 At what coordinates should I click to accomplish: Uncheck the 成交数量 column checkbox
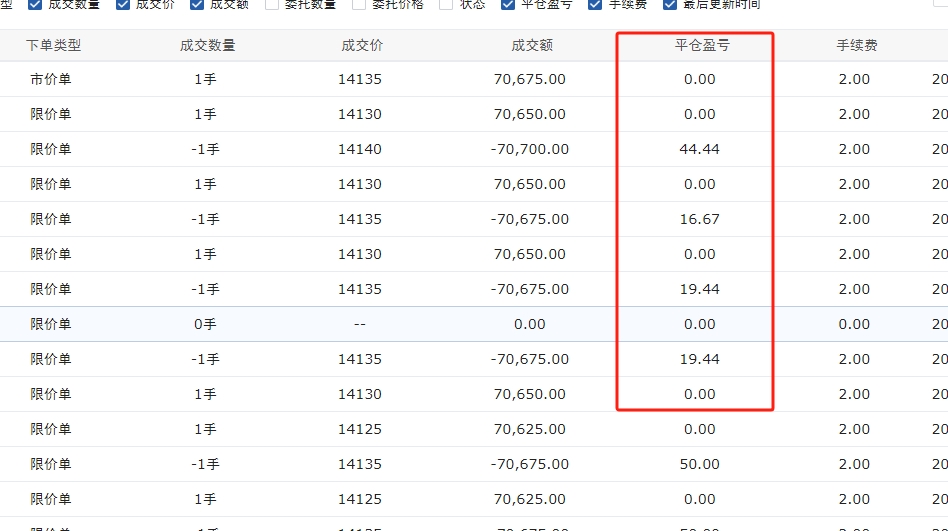pos(35,4)
